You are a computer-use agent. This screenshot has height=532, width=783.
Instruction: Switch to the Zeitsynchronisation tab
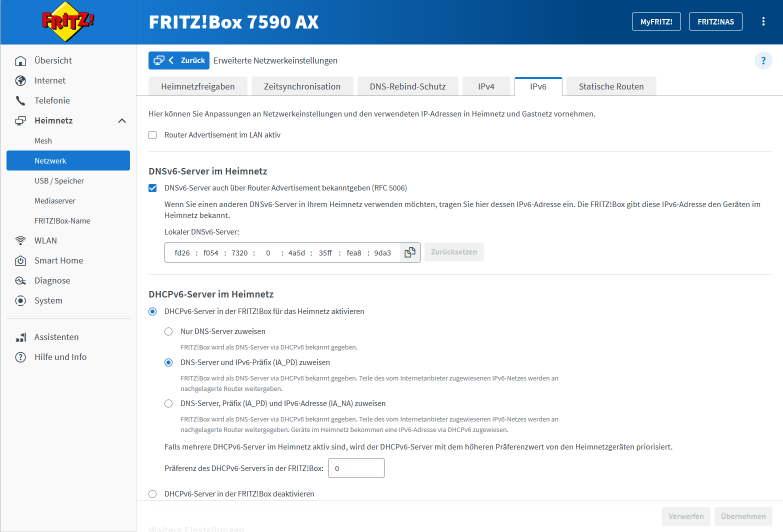point(302,86)
